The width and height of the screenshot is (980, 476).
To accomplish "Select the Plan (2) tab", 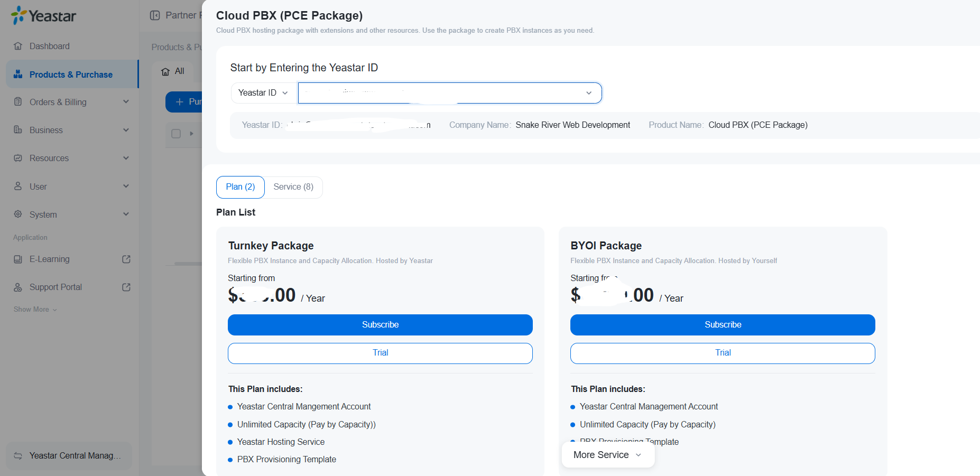I will click(241, 187).
